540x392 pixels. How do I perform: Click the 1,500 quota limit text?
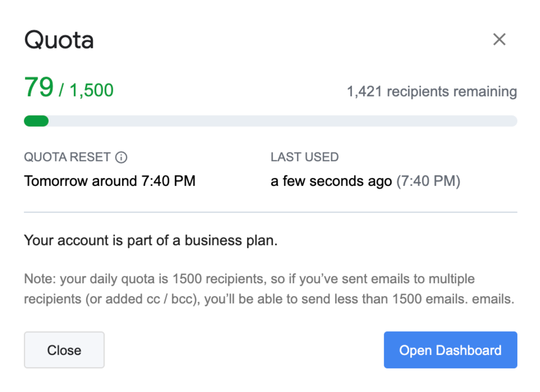91,90
